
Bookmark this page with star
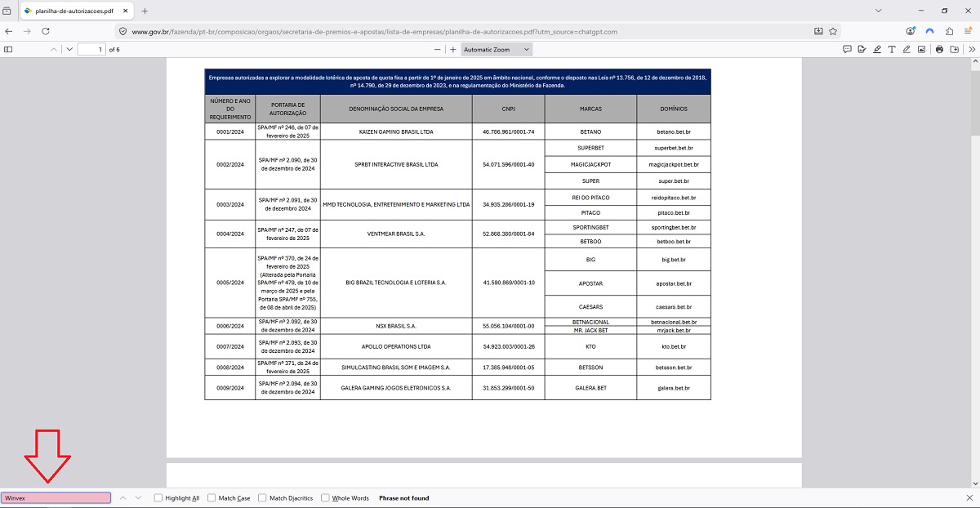click(x=833, y=31)
